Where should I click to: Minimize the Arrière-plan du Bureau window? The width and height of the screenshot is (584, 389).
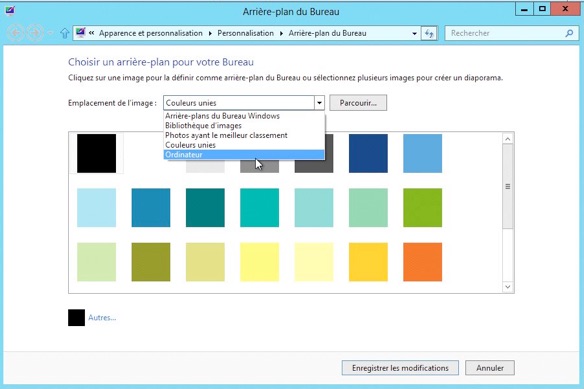click(524, 9)
